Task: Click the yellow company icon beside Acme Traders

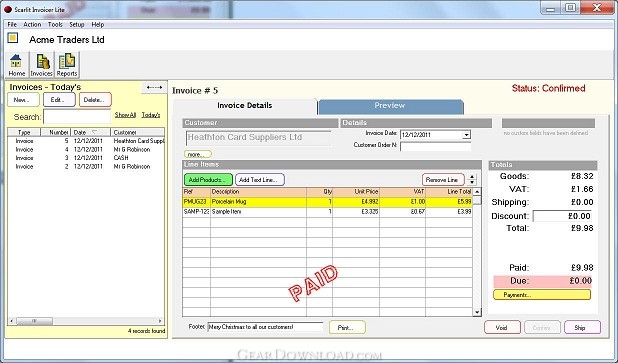Action: [13, 38]
